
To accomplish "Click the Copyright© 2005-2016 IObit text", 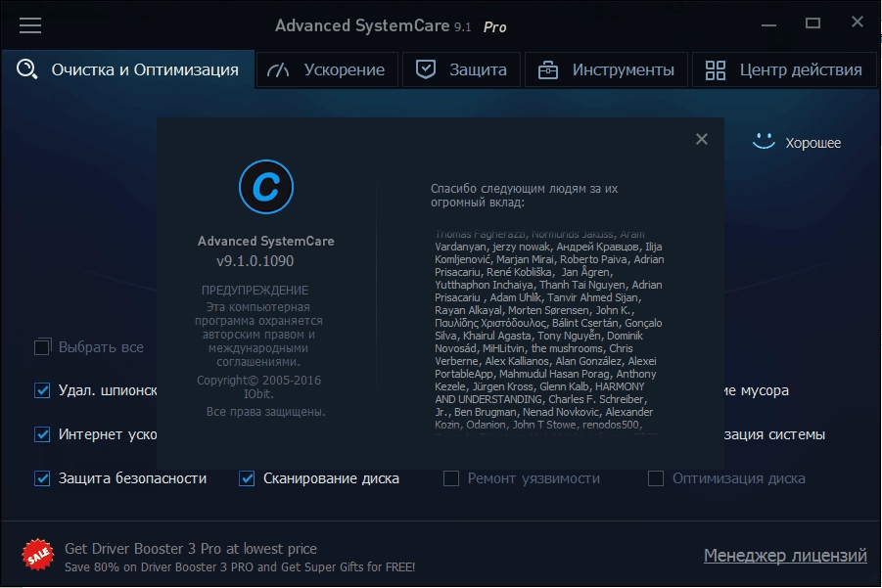I will pyautogui.click(x=258, y=386).
